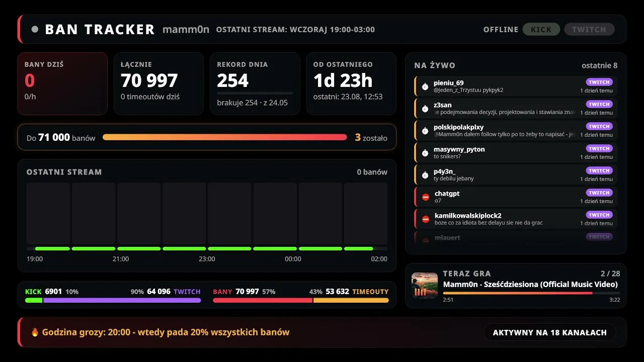This screenshot has height=362, width=644.
Task: Click the username p4y3n_
Action: click(445, 171)
